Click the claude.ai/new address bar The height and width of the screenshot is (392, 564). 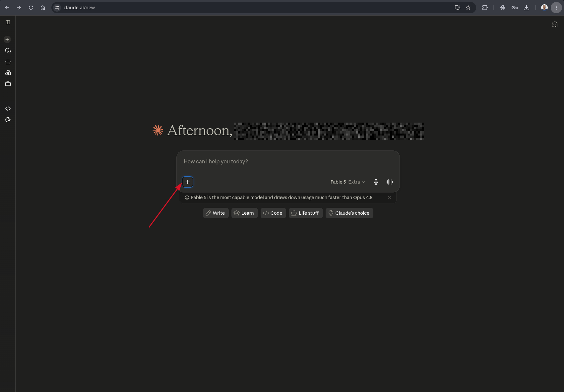[x=255, y=8]
